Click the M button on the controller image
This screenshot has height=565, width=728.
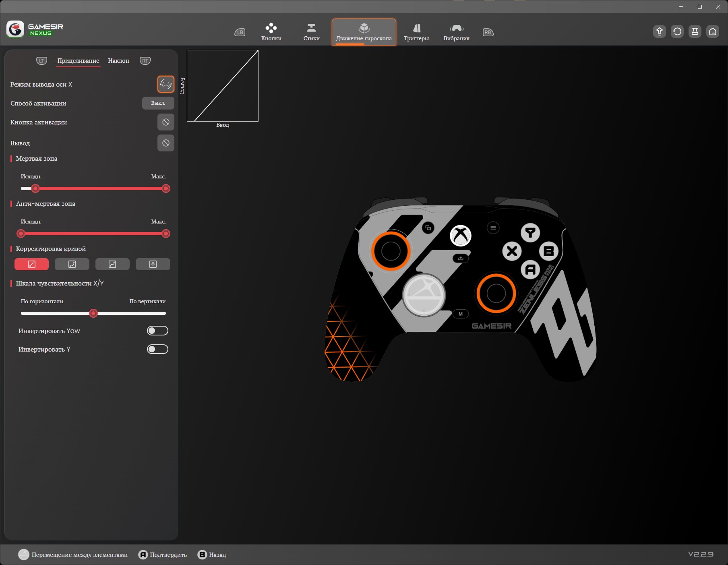click(x=461, y=314)
